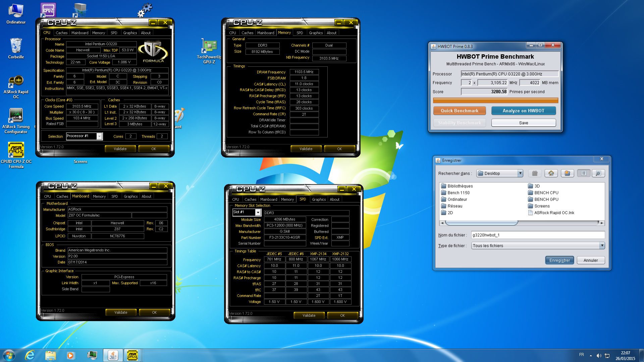The height and width of the screenshot is (362, 644).
Task: Click the Z87 OC Formula/ac model field
Action: pos(99,215)
